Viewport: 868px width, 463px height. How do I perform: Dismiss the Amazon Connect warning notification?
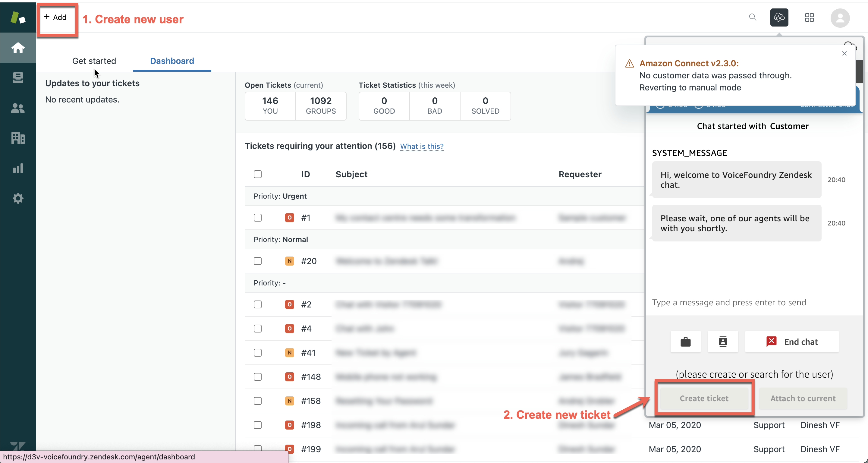click(x=844, y=53)
